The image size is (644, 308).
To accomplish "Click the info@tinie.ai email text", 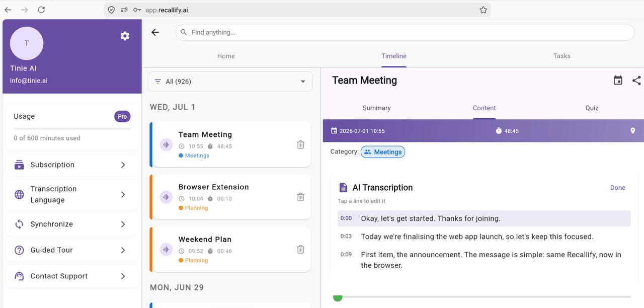I will (x=29, y=81).
